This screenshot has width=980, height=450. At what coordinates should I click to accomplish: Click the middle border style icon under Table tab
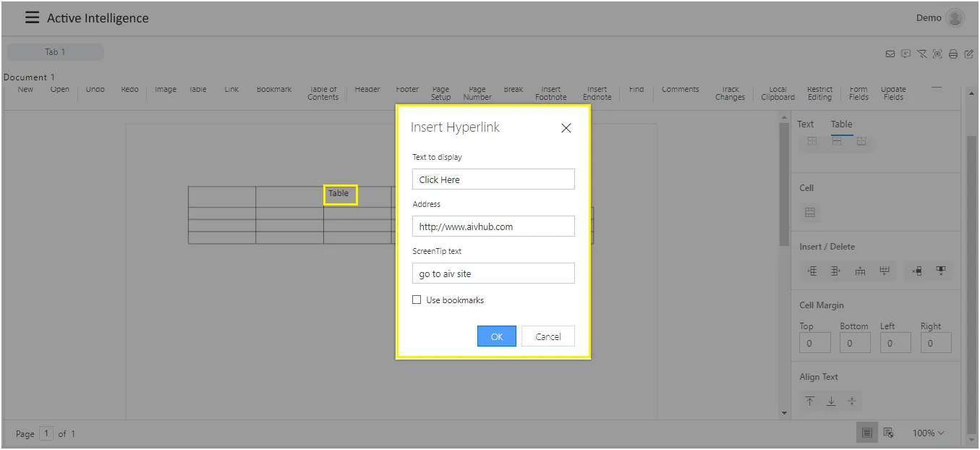click(x=836, y=142)
